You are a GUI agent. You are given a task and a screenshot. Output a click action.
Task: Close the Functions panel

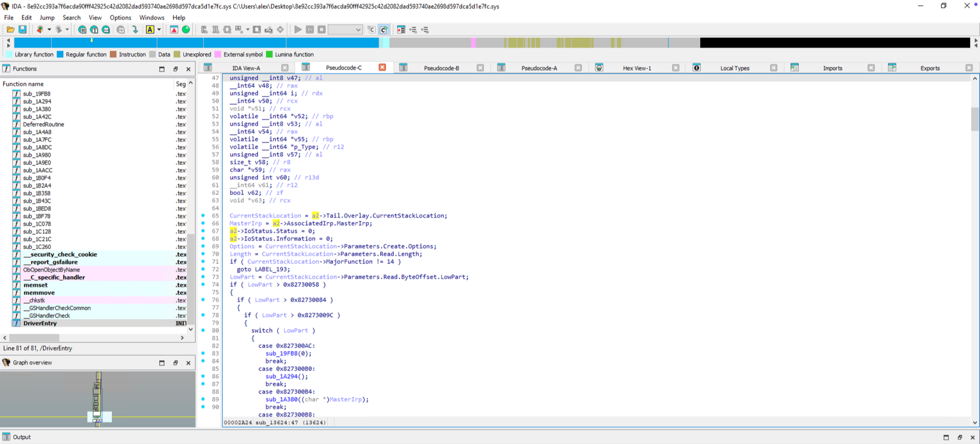click(x=188, y=69)
